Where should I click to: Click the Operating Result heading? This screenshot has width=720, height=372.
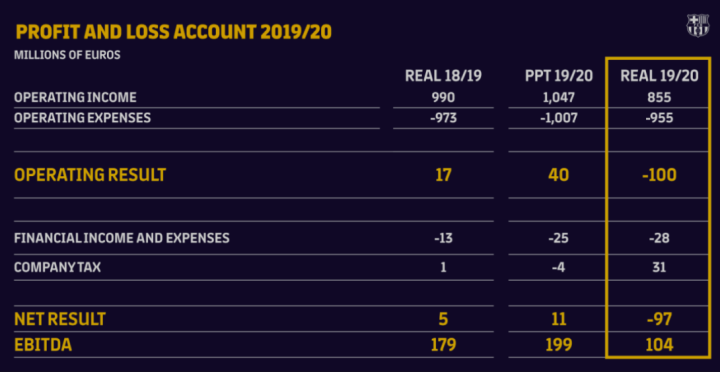tap(90, 175)
